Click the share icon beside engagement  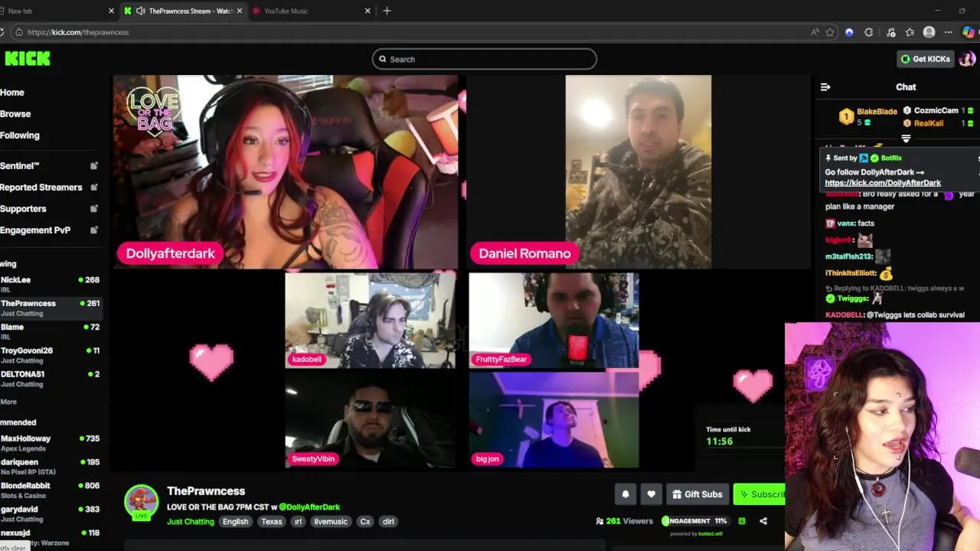763,521
